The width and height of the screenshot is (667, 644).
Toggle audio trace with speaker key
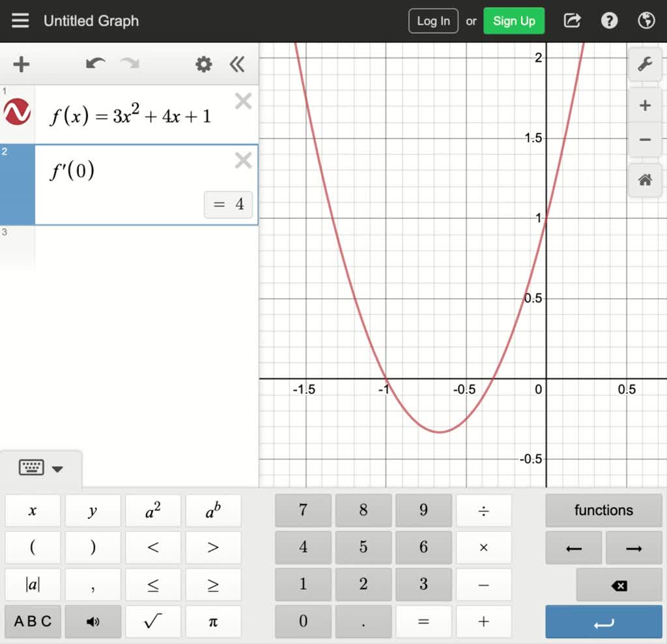92,621
